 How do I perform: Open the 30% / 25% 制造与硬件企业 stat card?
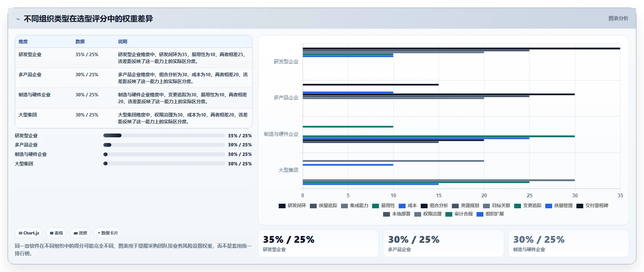[x=568, y=243]
